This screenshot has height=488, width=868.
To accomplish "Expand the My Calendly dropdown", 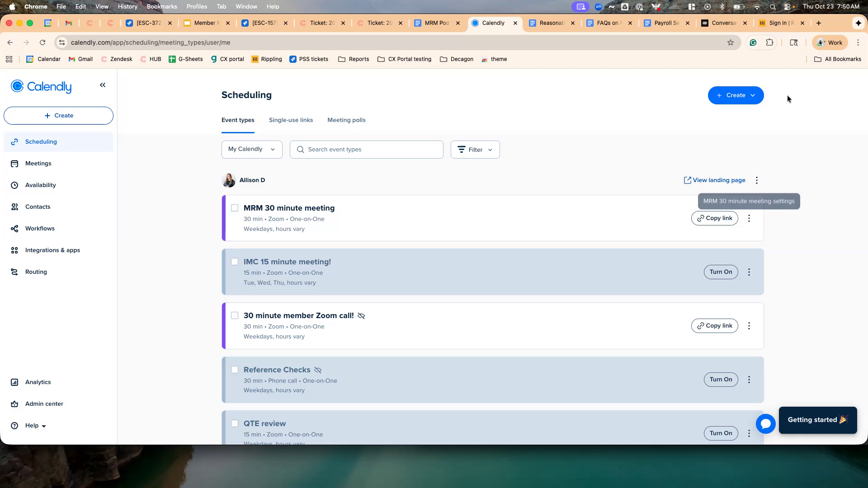I will (252, 150).
